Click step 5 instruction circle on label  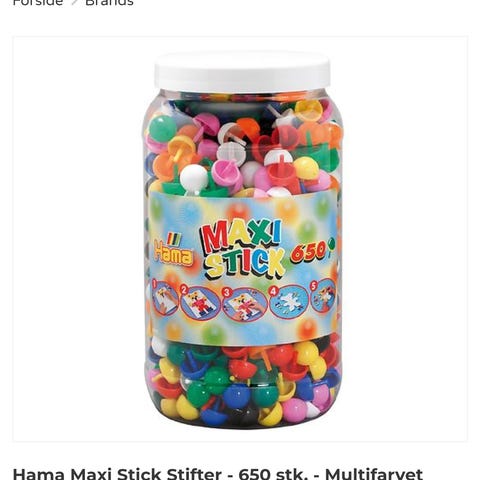tap(323, 296)
